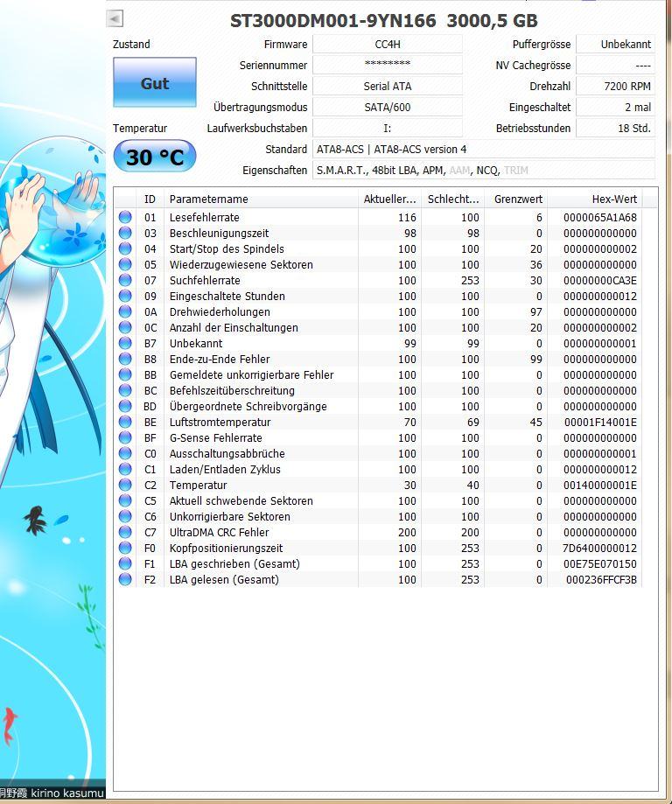This screenshot has height=804, width=672.
Task: Click the Standard field ATA8-ACS version 4
Action: pos(484,150)
